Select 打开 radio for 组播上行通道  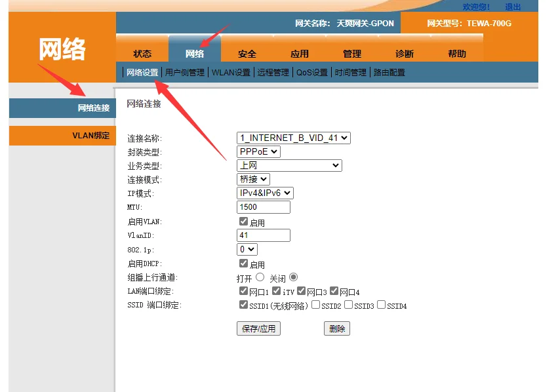tap(260, 277)
